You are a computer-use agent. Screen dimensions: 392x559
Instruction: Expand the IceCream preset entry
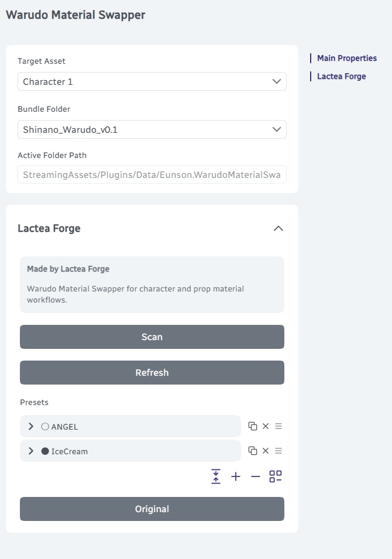pyautogui.click(x=31, y=451)
